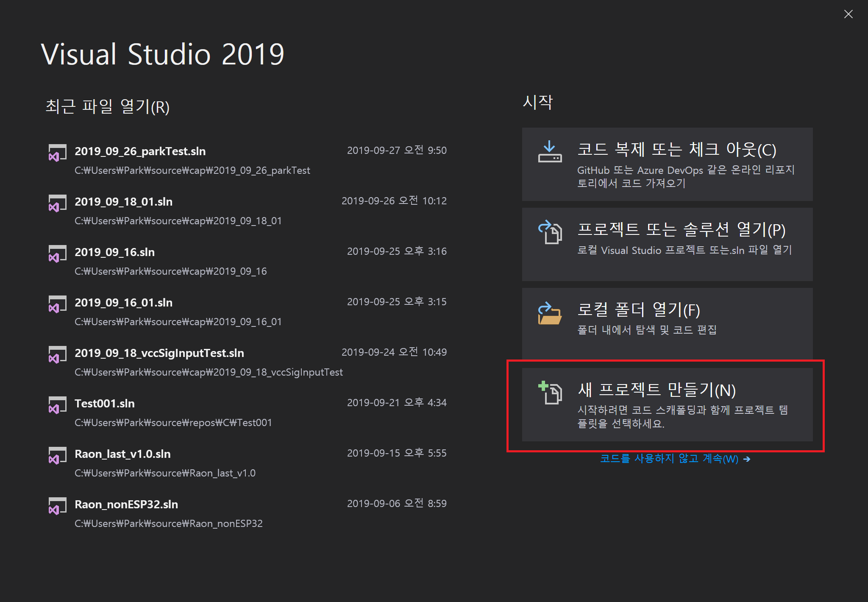This screenshot has height=602, width=868.
Task: Open recent file 2019_09_16_01.sln
Action: click(x=123, y=303)
